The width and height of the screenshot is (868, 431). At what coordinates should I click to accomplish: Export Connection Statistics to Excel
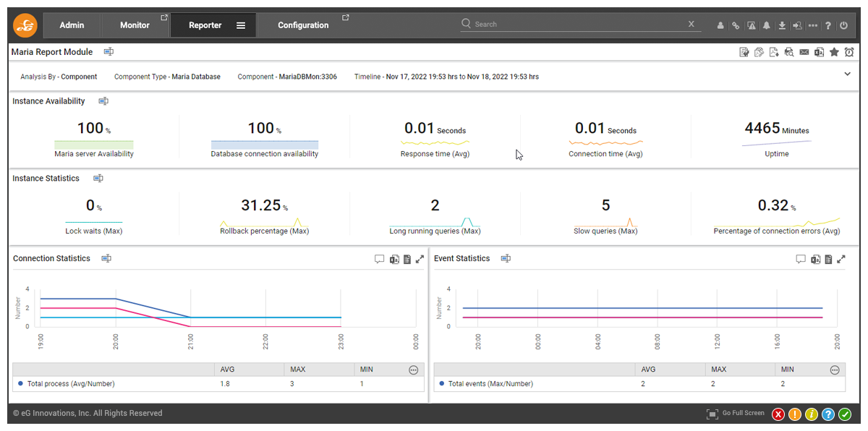click(394, 260)
